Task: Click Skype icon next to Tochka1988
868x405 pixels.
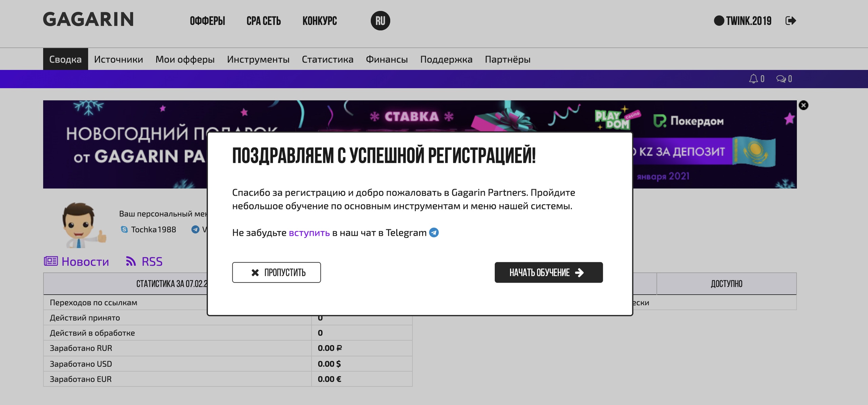Action: click(x=124, y=230)
